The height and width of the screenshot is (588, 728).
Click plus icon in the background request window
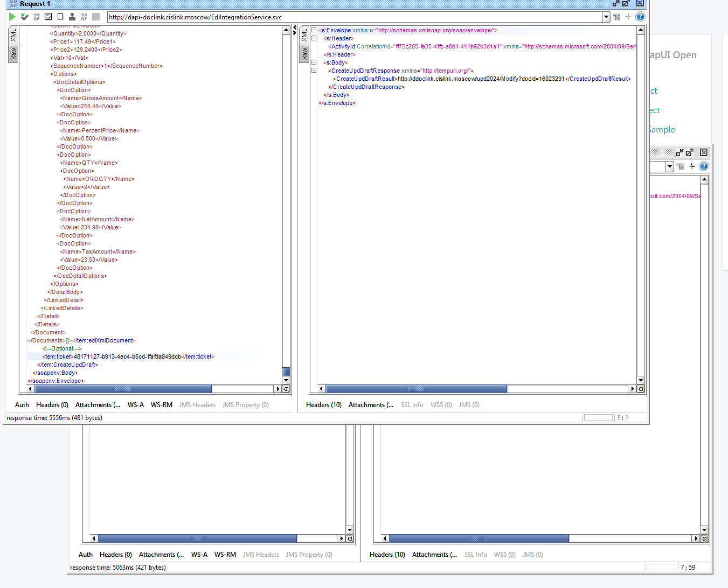click(692, 166)
